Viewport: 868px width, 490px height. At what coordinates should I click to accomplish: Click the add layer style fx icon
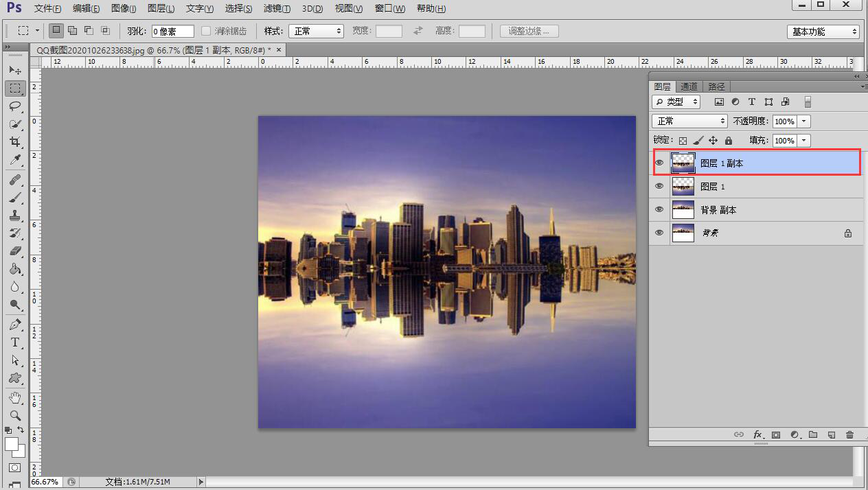click(x=757, y=434)
